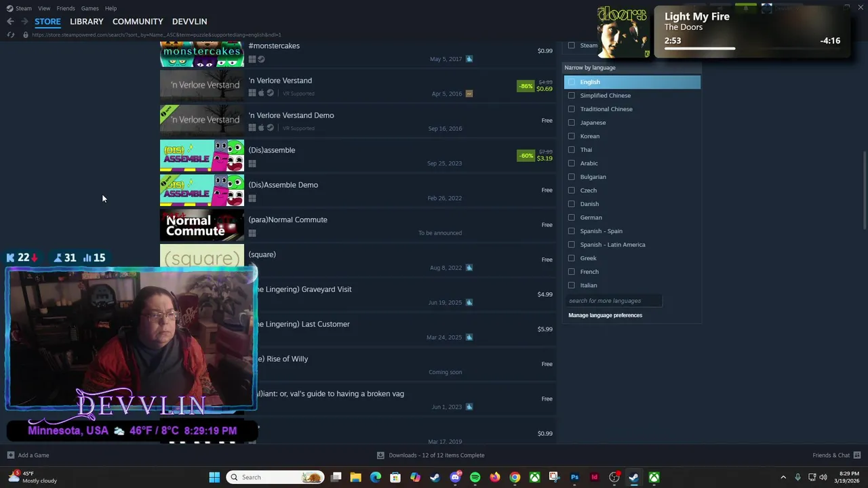Open the Help menu

tap(111, 8)
